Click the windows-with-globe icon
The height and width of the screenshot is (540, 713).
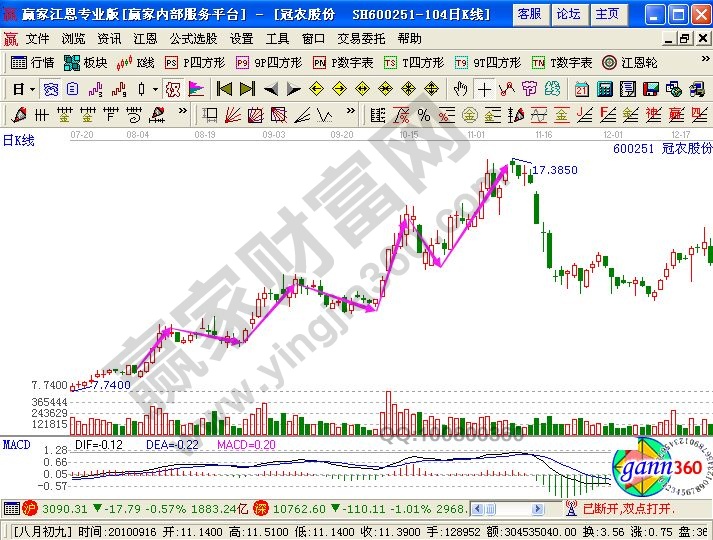(x=674, y=90)
